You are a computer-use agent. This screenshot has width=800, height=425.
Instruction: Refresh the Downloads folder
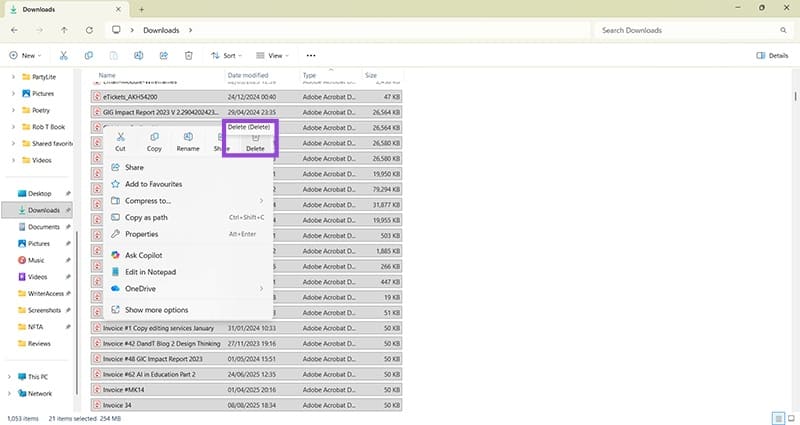(89, 30)
